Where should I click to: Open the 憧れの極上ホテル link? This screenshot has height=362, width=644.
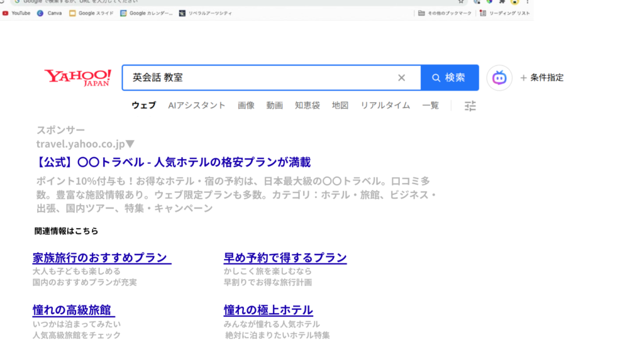pos(268,310)
